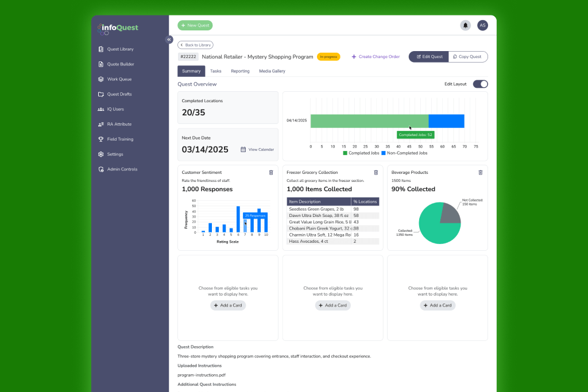The image size is (588, 392).
Task: Click the notifications bell icon
Action: point(465,25)
